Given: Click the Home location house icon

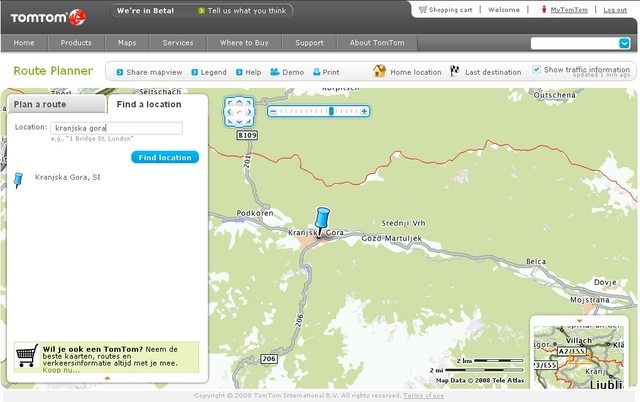Looking at the screenshot, I should tap(379, 71).
